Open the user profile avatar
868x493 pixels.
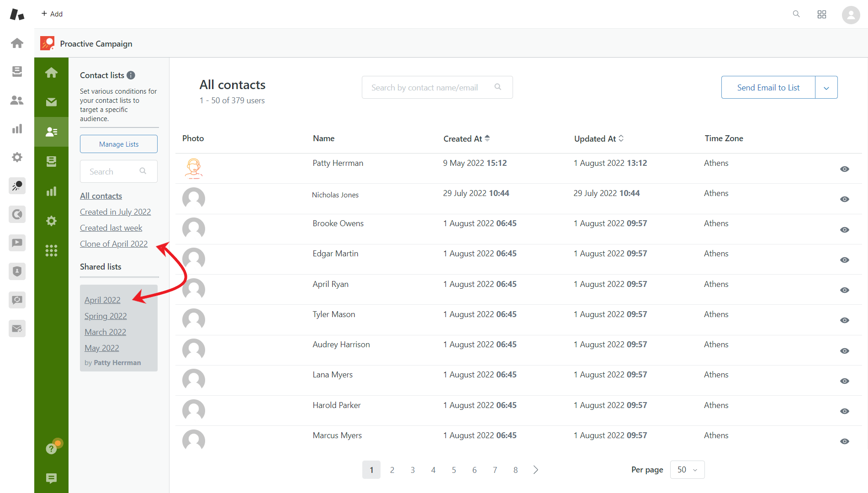[x=851, y=15]
